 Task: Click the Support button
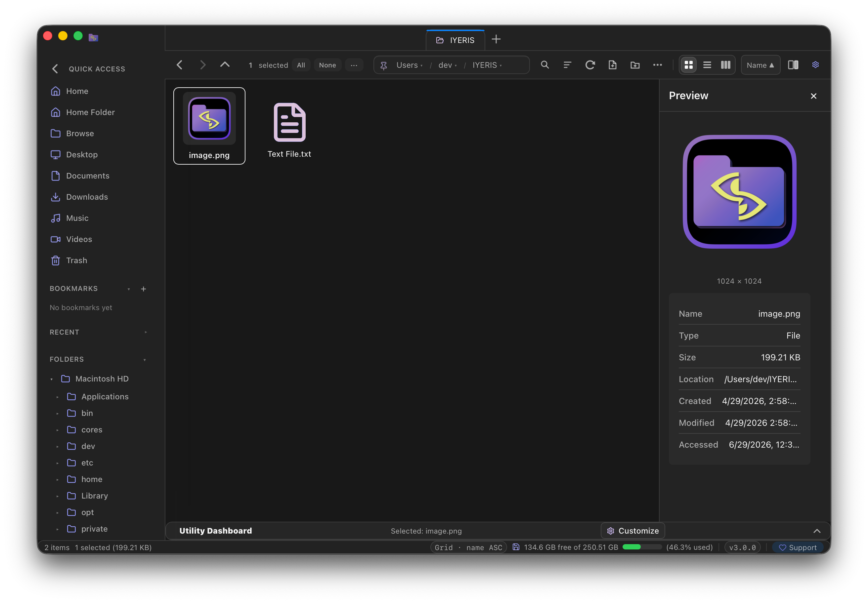click(x=798, y=547)
